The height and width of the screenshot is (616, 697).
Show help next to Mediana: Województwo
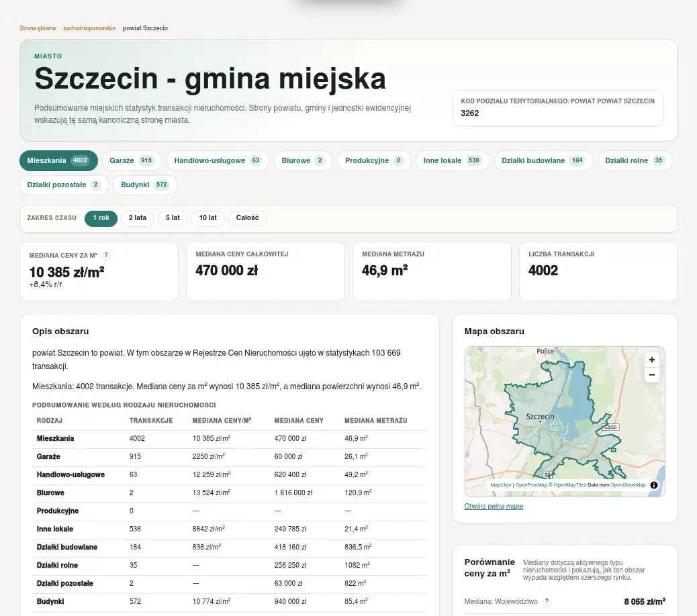click(x=547, y=601)
